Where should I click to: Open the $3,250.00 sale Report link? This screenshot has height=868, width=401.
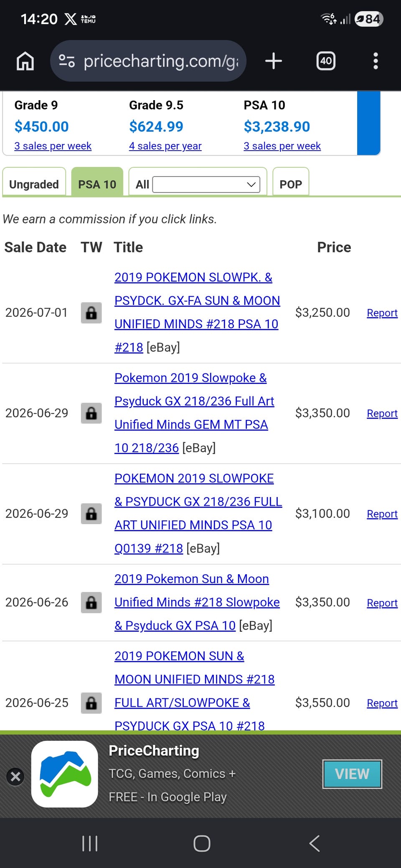[x=382, y=313]
